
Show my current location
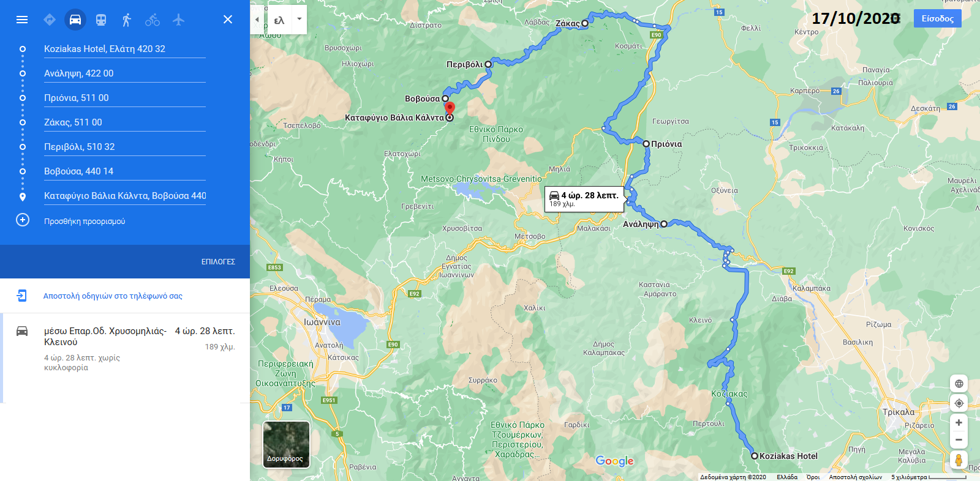tap(959, 403)
